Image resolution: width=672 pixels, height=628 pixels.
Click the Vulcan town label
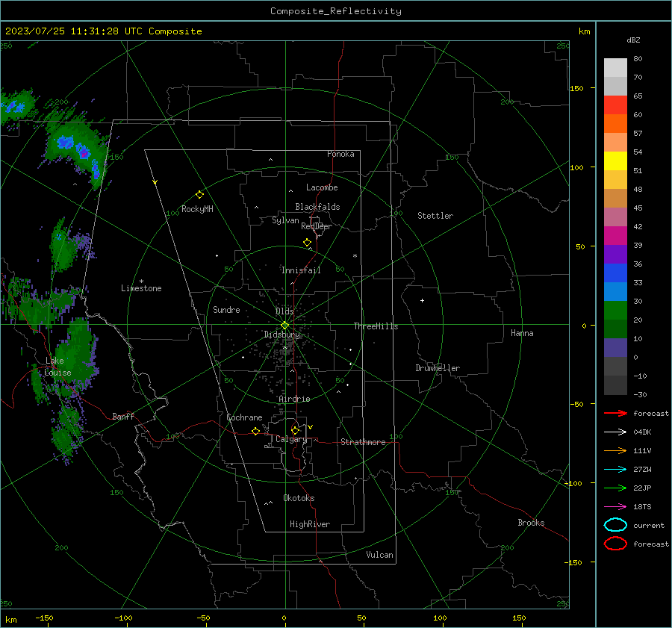(x=379, y=555)
